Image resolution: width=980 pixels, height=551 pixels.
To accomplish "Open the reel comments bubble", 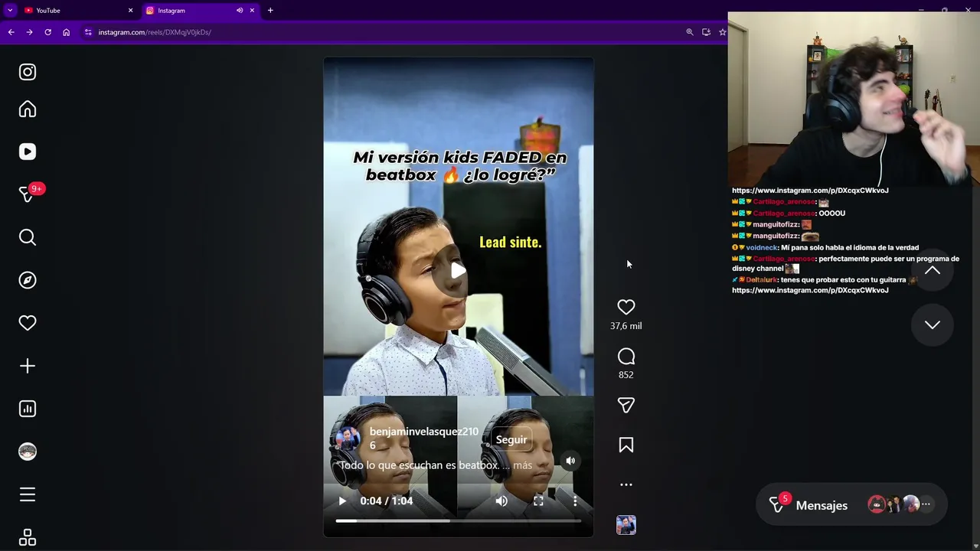I will pyautogui.click(x=626, y=357).
